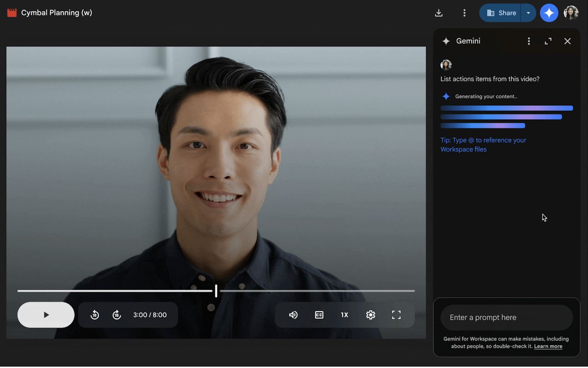This screenshot has width=588, height=368.
Task: Expand the Gemini panel to full size
Action: click(548, 41)
